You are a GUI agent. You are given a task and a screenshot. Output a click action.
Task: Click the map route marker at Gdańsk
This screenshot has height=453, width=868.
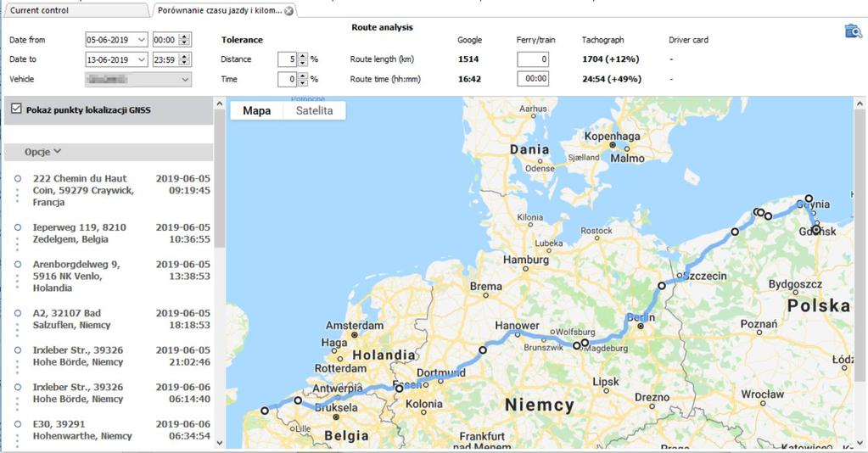click(816, 229)
